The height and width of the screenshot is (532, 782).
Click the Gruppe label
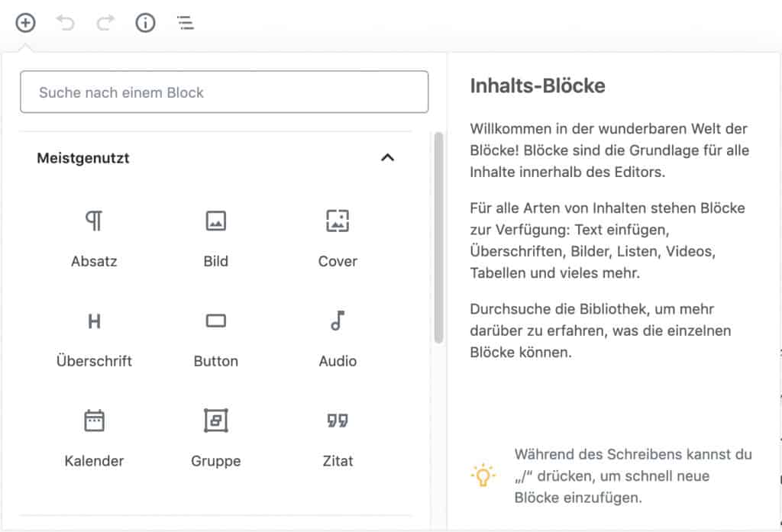[x=216, y=461]
